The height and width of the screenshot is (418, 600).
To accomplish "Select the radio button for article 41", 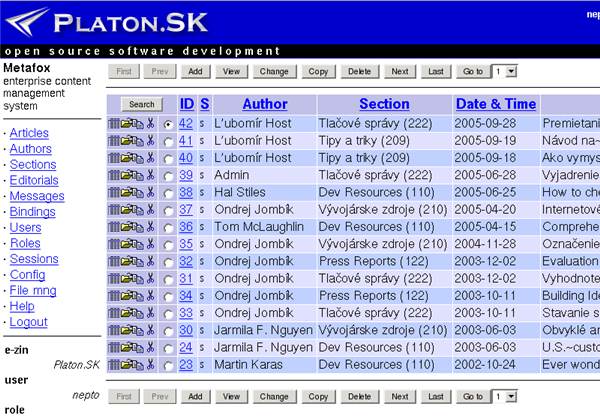I will click(168, 142).
